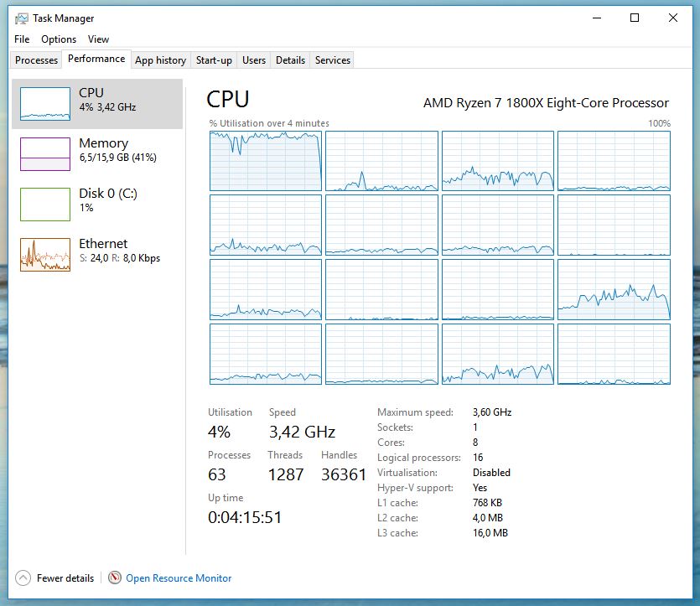Image resolution: width=700 pixels, height=606 pixels.
Task: Select the Ethernet graph thumbnail in sidebar
Action: pyautogui.click(x=44, y=254)
